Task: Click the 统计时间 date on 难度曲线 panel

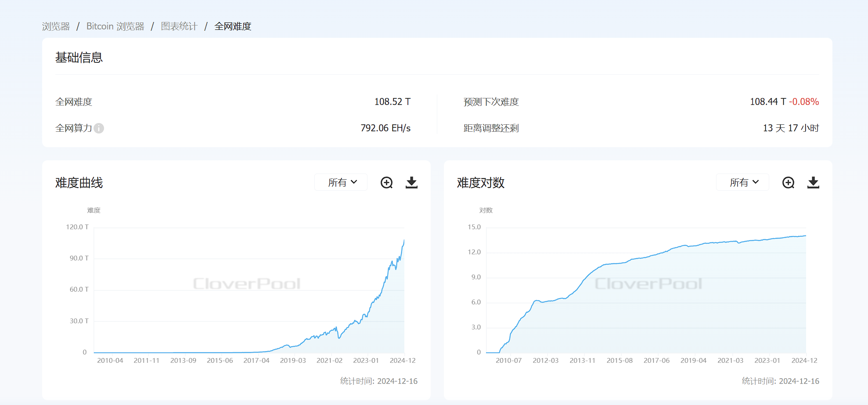Action: click(379, 381)
